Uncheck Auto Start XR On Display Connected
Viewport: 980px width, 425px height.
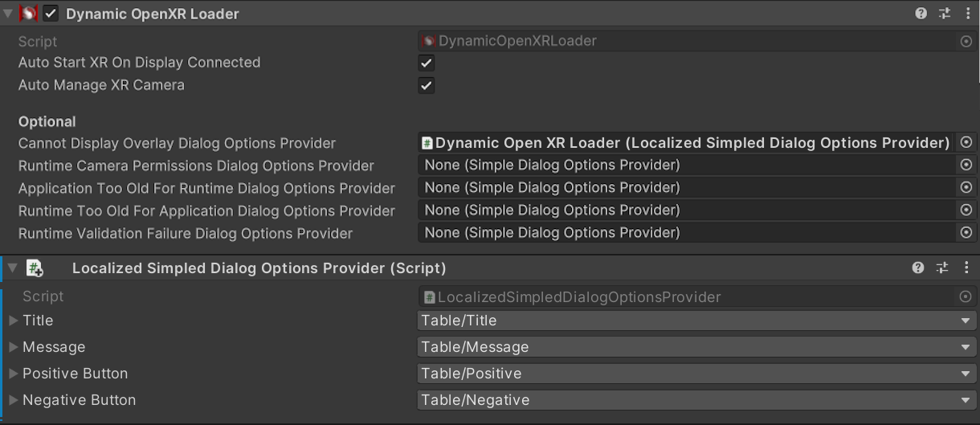click(x=427, y=63)
